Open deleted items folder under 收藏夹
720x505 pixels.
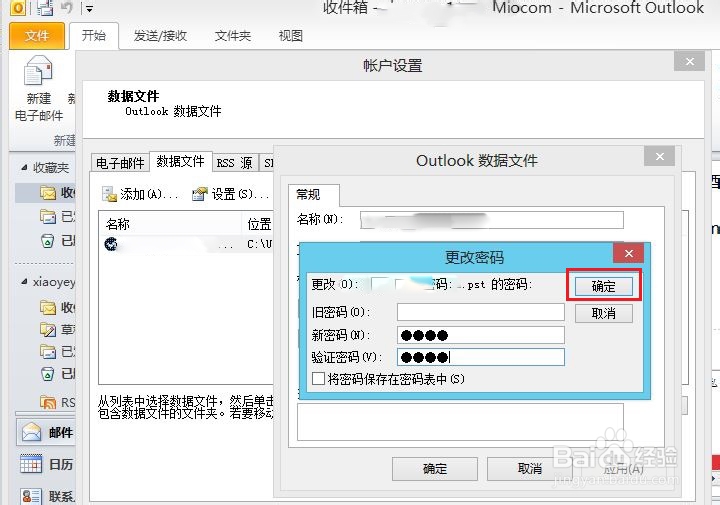pos(57,240)
